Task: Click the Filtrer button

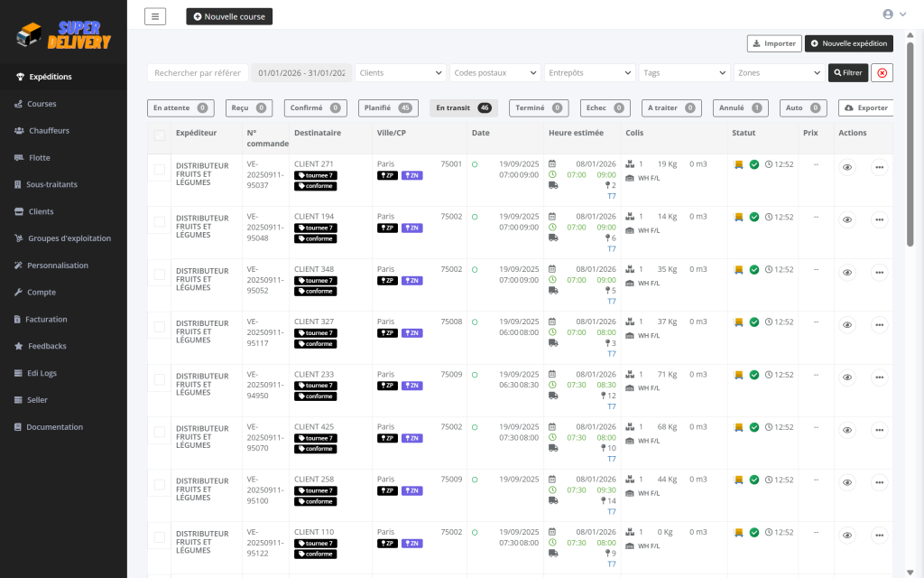Action: [x=847, y=73]
